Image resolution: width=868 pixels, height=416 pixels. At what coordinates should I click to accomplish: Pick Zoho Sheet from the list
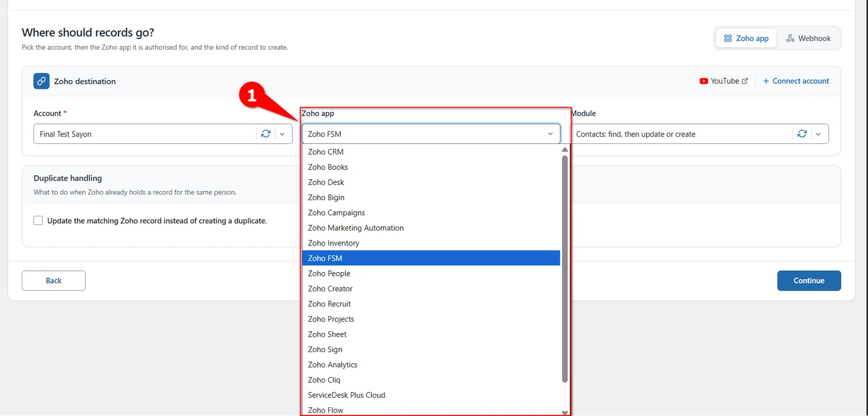[431, 334]
